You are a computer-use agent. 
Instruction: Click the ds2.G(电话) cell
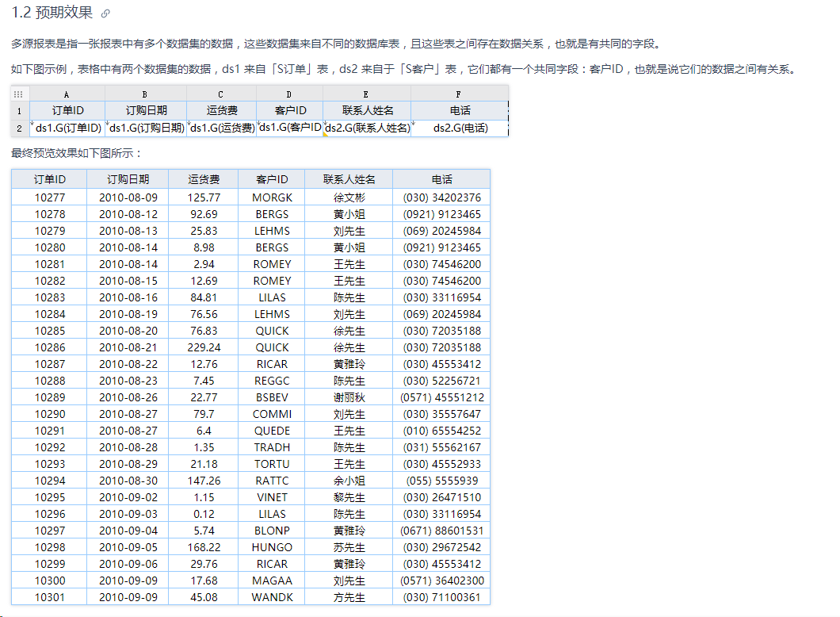click(x=460, y=128)
